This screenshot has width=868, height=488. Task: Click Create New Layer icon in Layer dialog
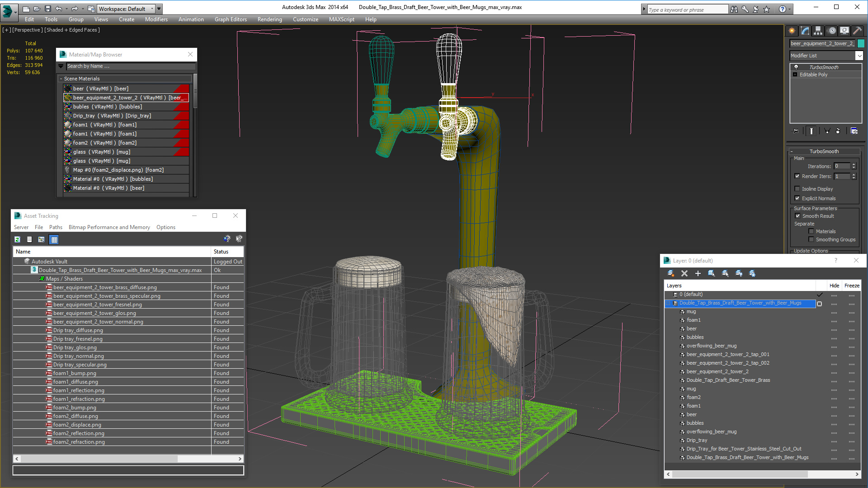[671, 273]
